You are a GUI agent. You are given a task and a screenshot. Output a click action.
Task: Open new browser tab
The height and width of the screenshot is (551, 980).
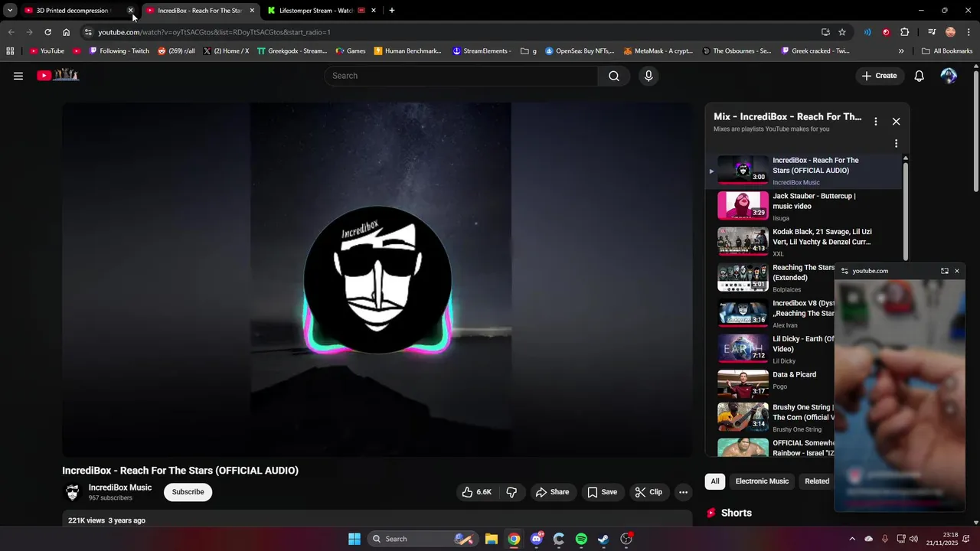tap(391, 11)
